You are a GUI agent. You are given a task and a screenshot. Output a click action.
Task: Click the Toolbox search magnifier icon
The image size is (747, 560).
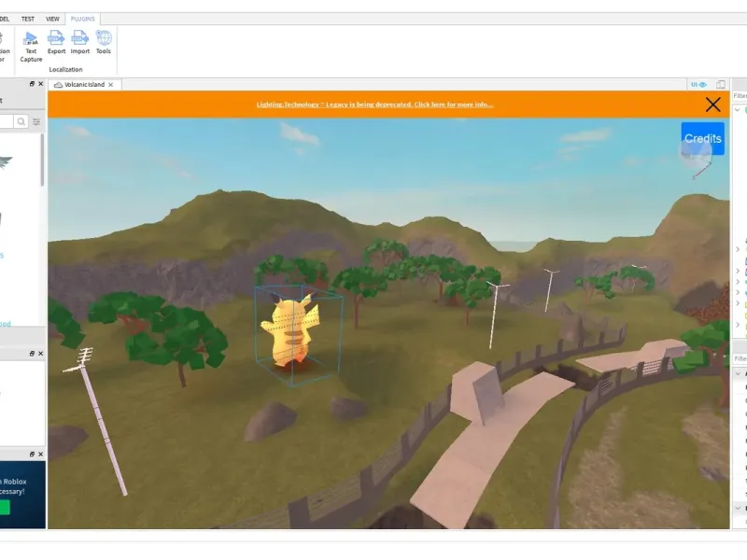[x=21, y=122]
